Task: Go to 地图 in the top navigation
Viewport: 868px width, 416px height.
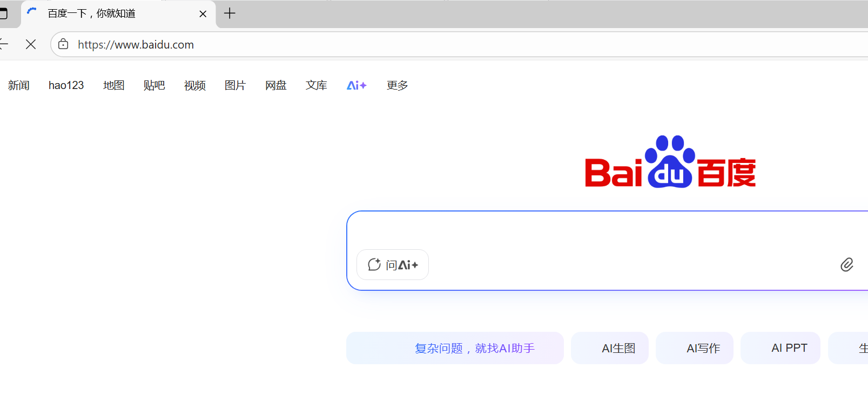Action: click(114, 85)
